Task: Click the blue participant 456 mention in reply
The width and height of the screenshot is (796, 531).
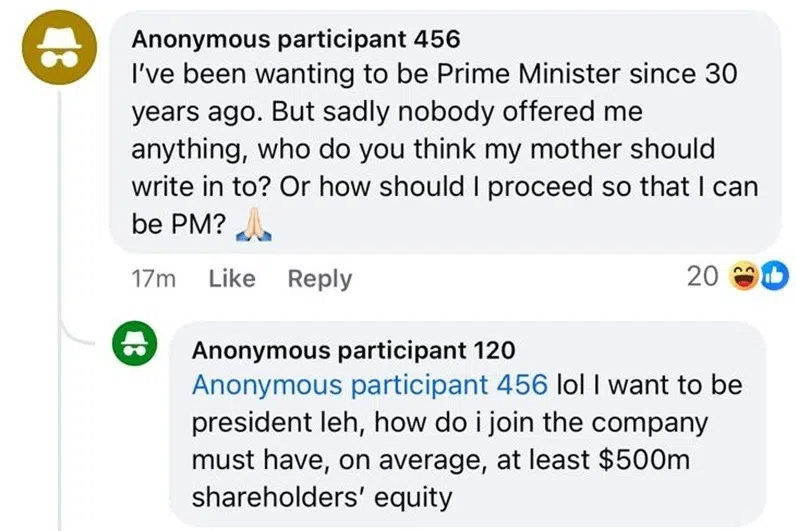Action: coord(369,384)
